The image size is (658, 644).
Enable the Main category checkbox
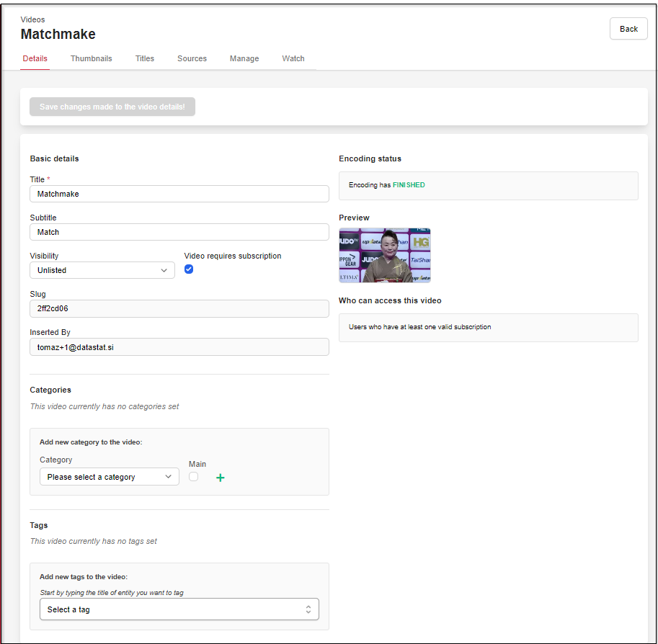pos(193,477)
